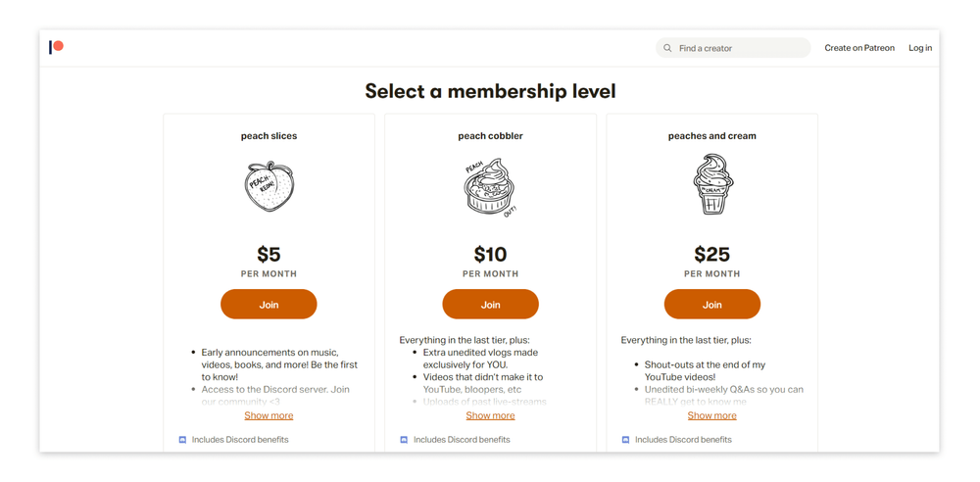Click the $25 price text
The image size is (980, 482).
pos(712,255)
